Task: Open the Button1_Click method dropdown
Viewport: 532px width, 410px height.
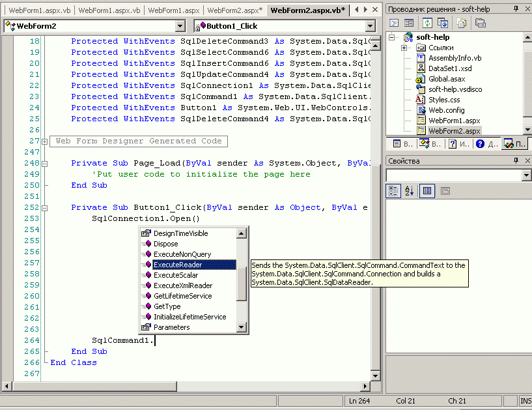Action: pyautogui.click(x=370, y=26)
